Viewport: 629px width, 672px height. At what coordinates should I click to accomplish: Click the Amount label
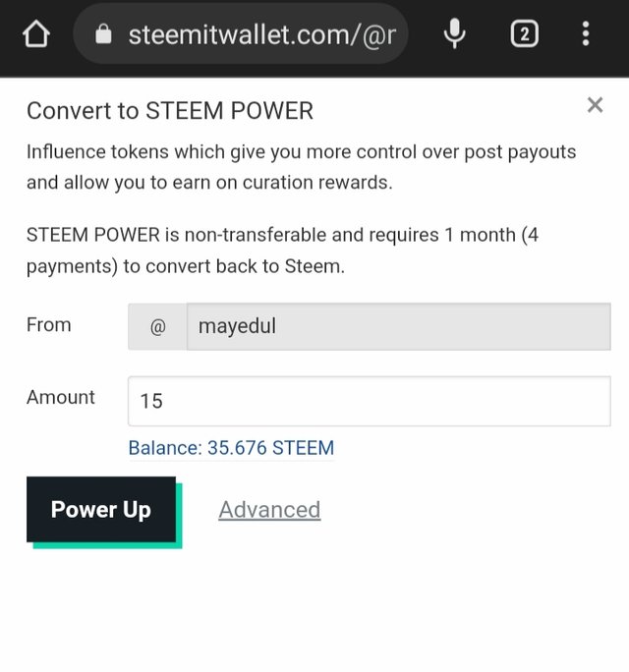coord(61,398)
